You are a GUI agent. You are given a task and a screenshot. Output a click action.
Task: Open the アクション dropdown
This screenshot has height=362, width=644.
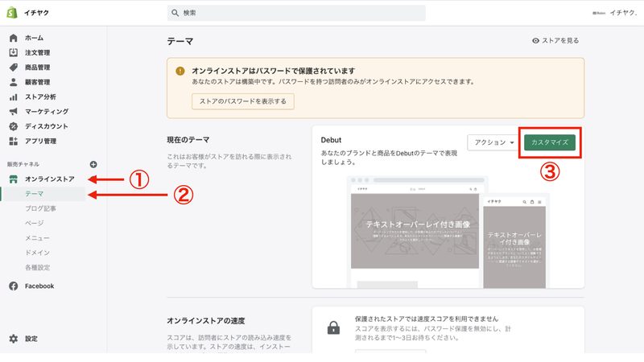pos(493,142)
